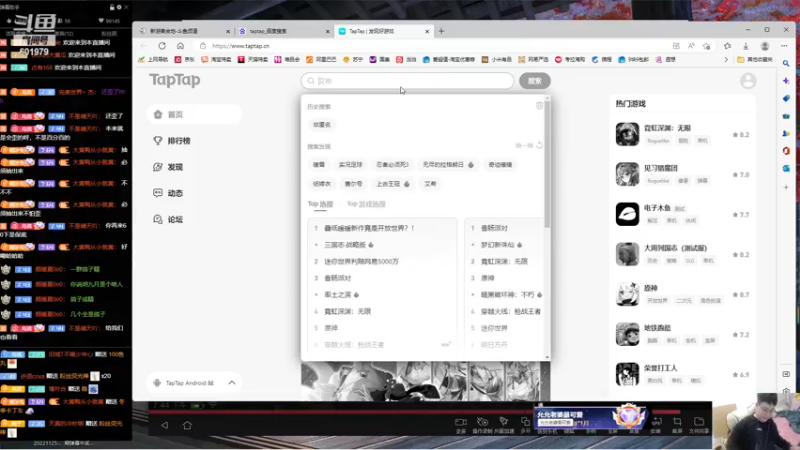Click the 忍者必须死3 suggestion tag

click(x=392, y=165)
